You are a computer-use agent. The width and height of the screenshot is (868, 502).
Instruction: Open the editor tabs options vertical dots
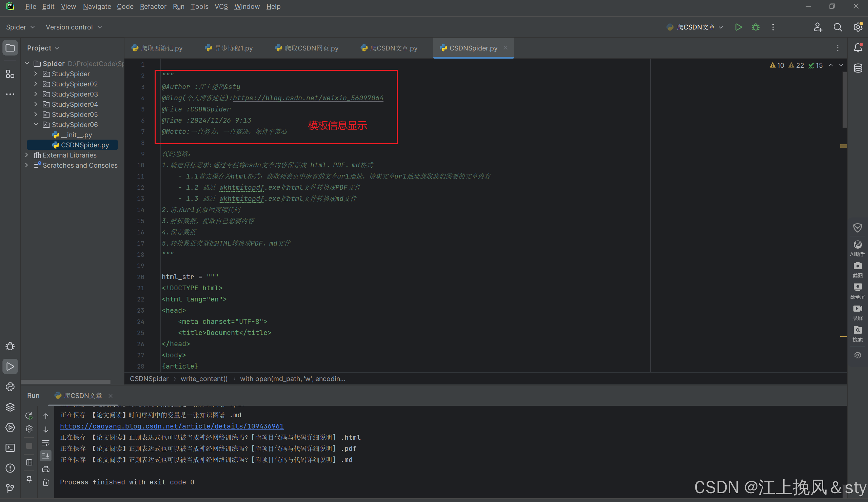(x=838, y=48)
